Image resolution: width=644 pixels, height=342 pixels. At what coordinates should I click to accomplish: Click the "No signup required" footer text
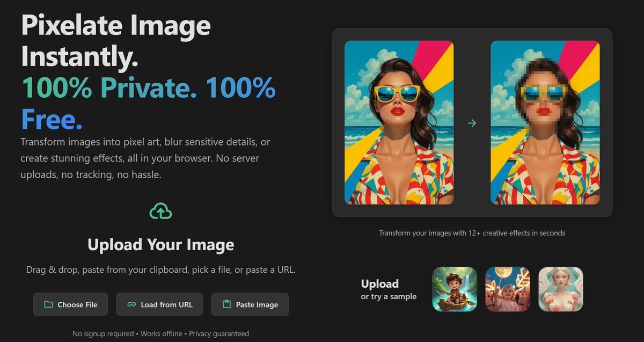103,333
